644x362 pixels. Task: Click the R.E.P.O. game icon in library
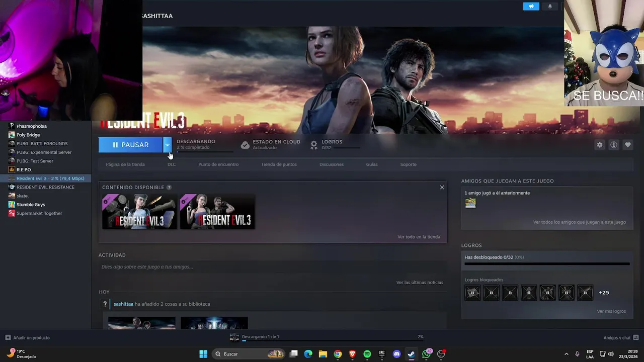[12, 170]
